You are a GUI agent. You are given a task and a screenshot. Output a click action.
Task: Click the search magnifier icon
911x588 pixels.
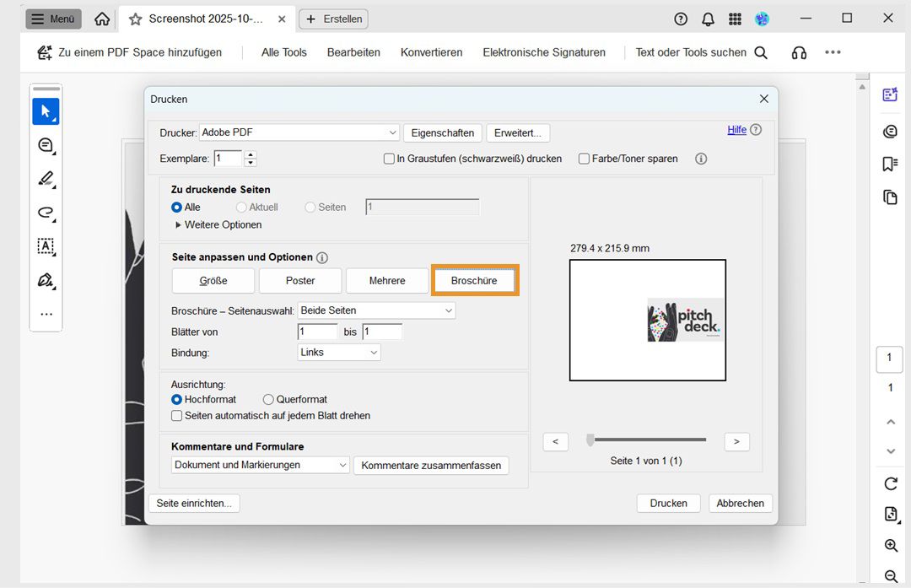(761, 53)
